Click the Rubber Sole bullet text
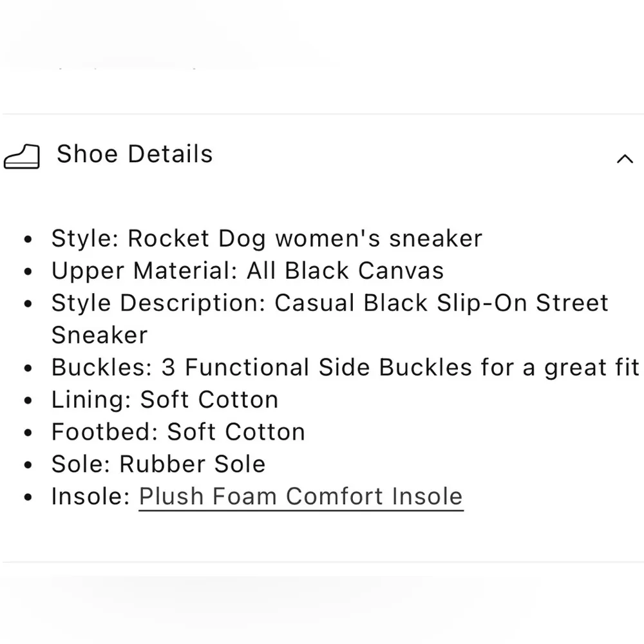The width and height of the screenshot is (644, 644). point(158,464)
